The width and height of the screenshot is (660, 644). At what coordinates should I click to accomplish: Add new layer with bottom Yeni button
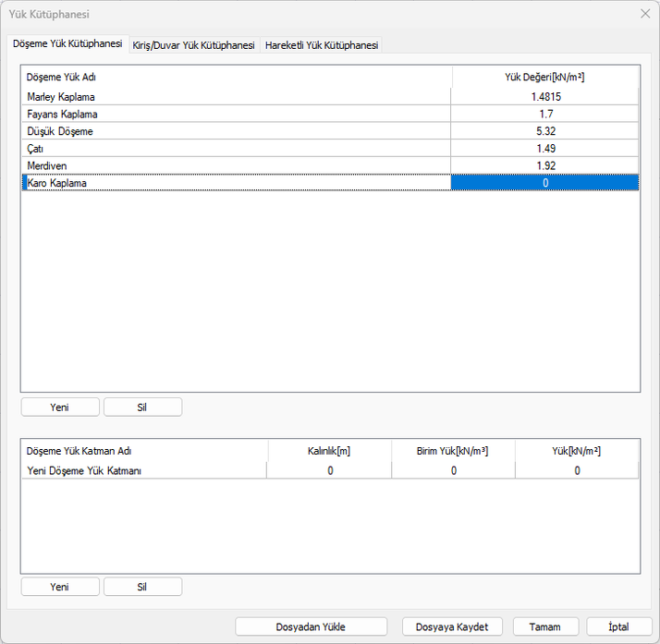60,587
